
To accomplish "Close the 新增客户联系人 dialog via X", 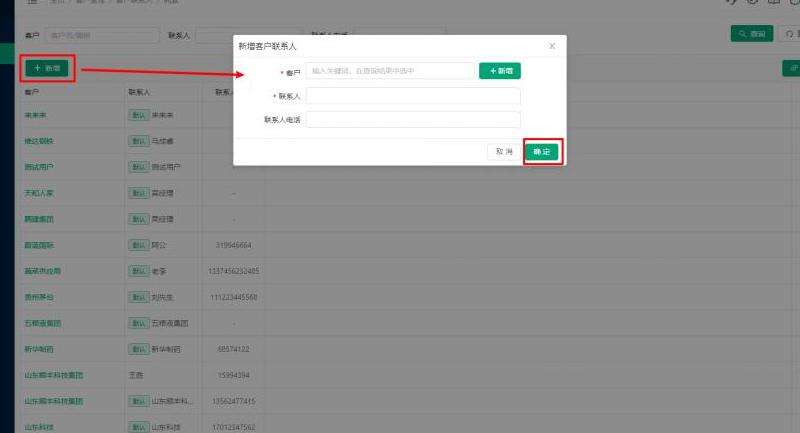I will (552, 46).
